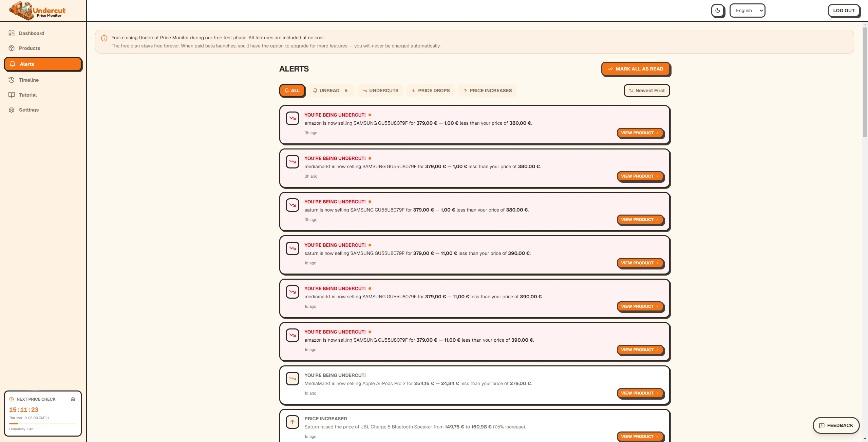Open Dashboard from the sidebar

click(x=31, y=33)
